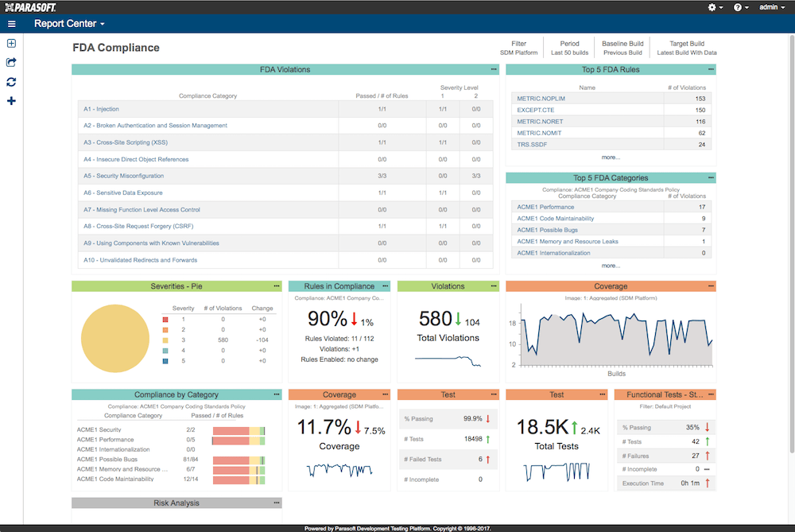The image size is (795, 532).
Task: Open the SDM Platform filter
Action: click(x=518, y=48)
